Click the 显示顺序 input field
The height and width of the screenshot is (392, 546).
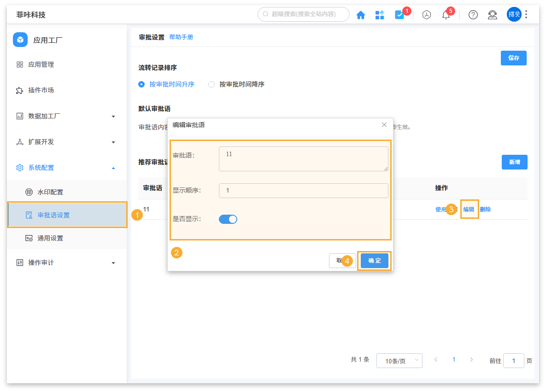(303, 191)
